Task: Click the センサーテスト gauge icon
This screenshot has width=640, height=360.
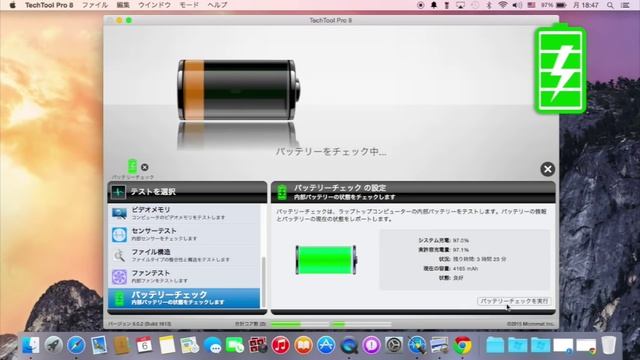Action: pos(119,235)
